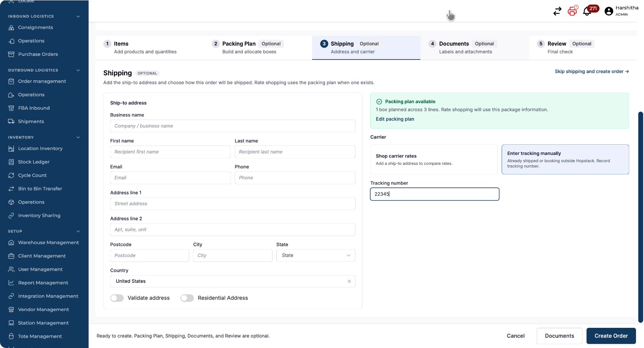Turn on the Residential Address toggle
This screenshot has height=348, width=644.
(187, 298)
